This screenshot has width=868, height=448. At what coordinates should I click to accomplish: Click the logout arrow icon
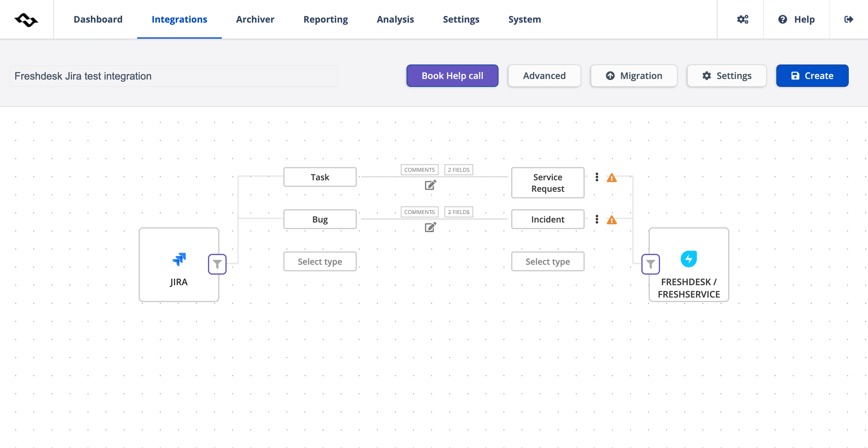pyautogui.click(x=848, y=19)
